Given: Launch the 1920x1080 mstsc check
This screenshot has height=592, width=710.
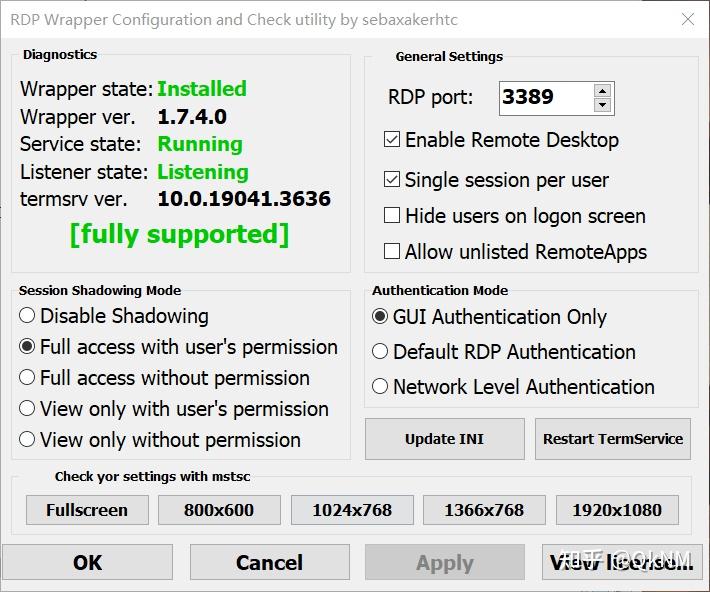Looking at the screenshot, I should pyautogui.click(x=617, y=510).
